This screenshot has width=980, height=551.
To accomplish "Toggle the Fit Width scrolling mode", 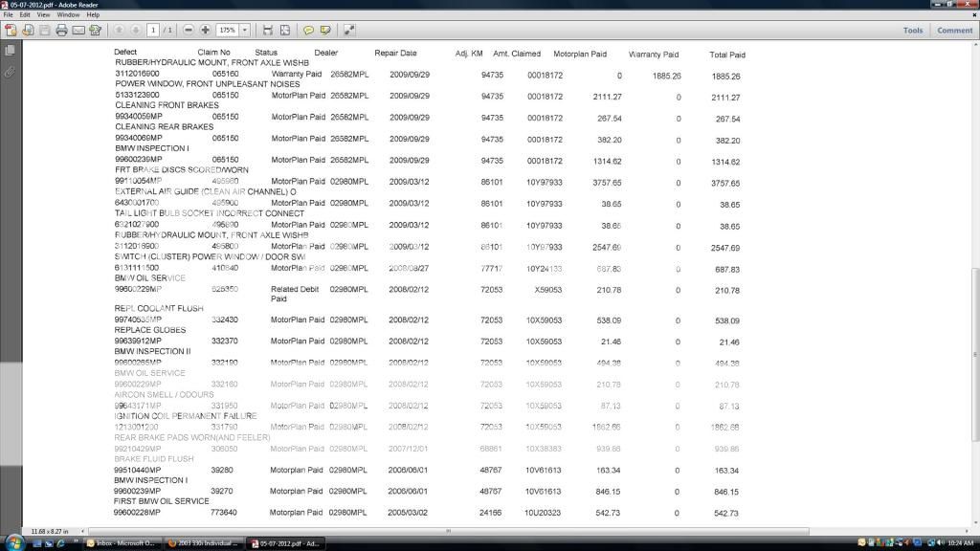I will click(x=268, y=31).
